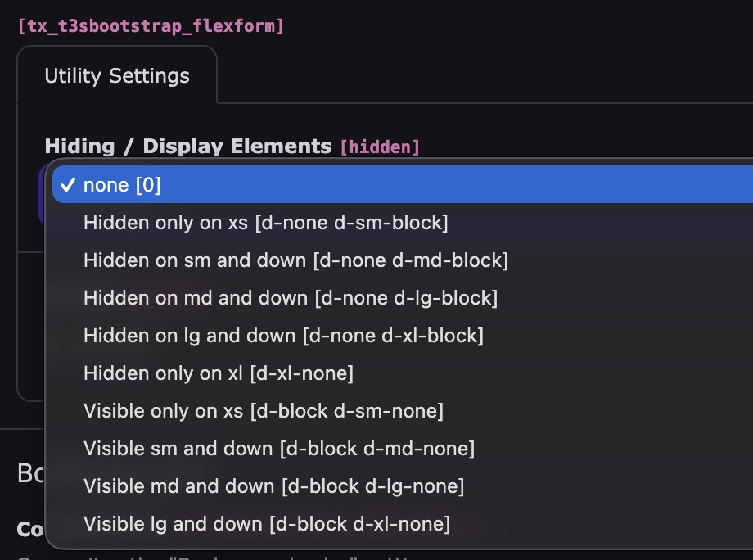The height and width of the screenshot is (560, 753).
Task: Click the [tx_t3sbootstrap_flexform] field identifier
Action: (x=151, y=26)
